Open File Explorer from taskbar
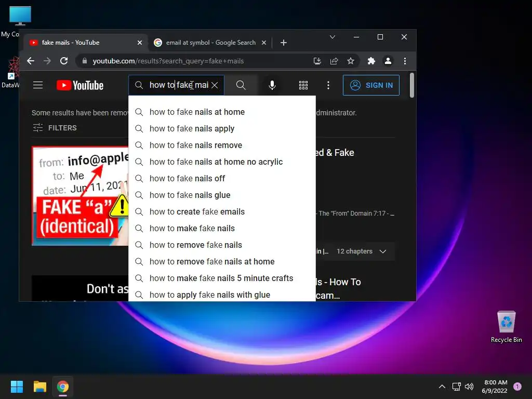This screenshot has width=532, height=399. (x=39, y=387)
